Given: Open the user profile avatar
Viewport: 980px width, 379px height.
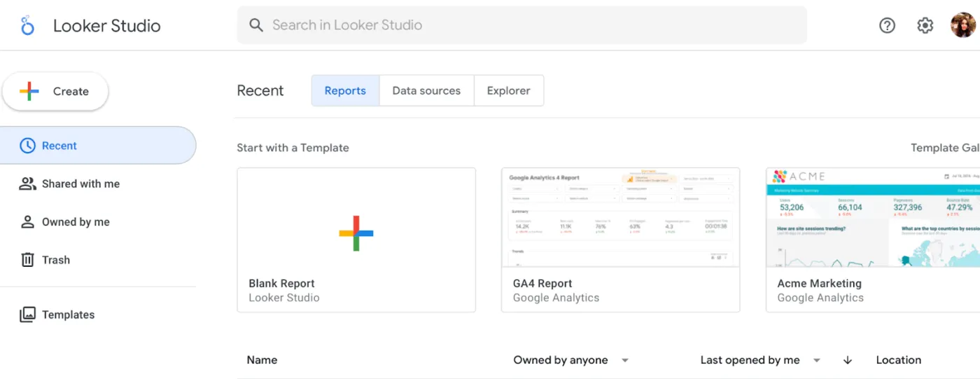Looking at the screenshot, I should coord(962,25).
